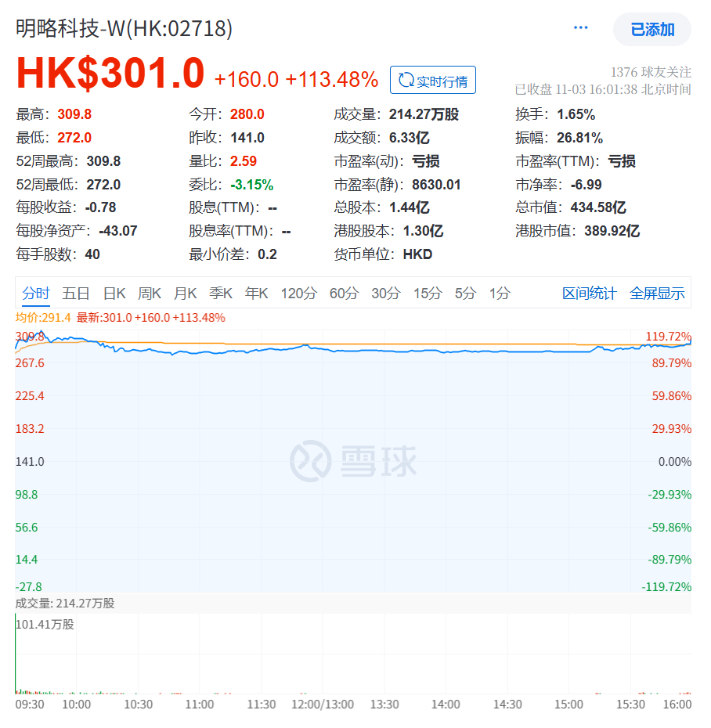Click the 昨收 value 141.0
This screenshot has width=711, height=728.
pos(247,138)
